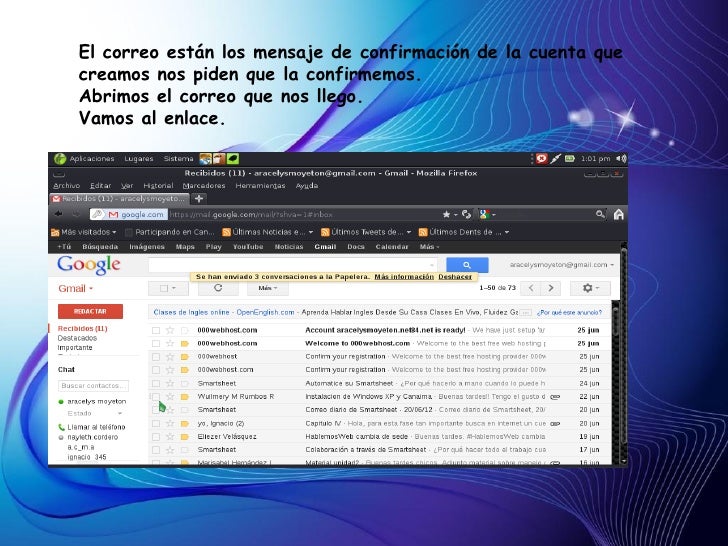Open Lugares menu in top panel
The height and width of the screenshot is (546, 728).
pyautogui.click(x=138, y=159)
